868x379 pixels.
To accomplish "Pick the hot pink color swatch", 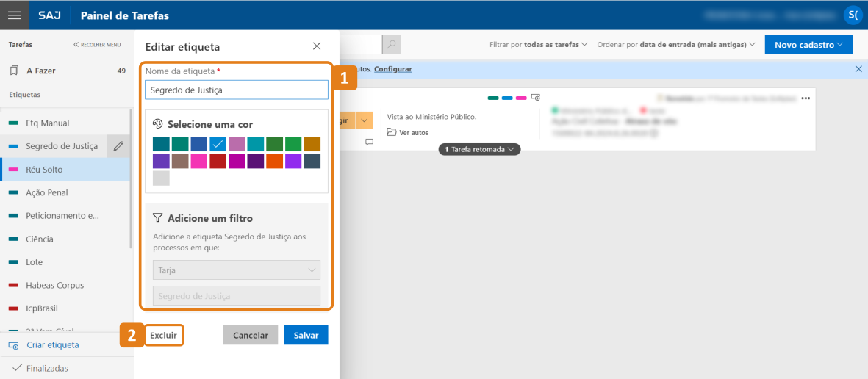I will 199,161.
